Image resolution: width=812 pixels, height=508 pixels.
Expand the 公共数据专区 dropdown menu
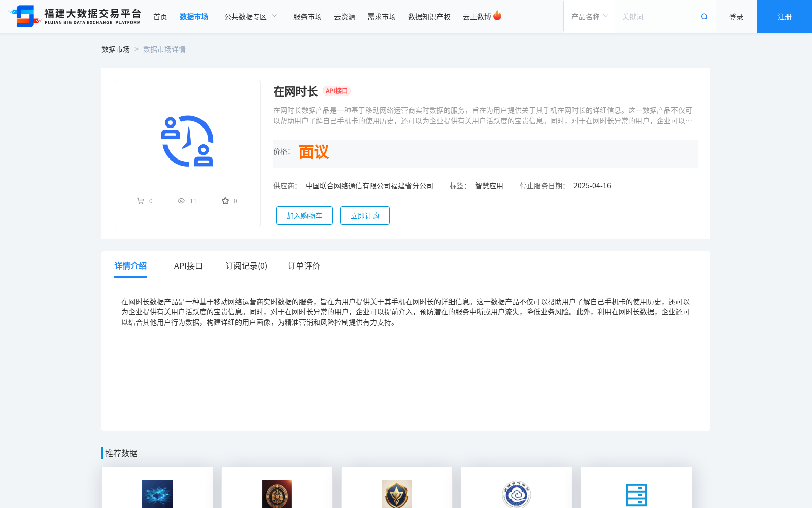coord(251,17)
